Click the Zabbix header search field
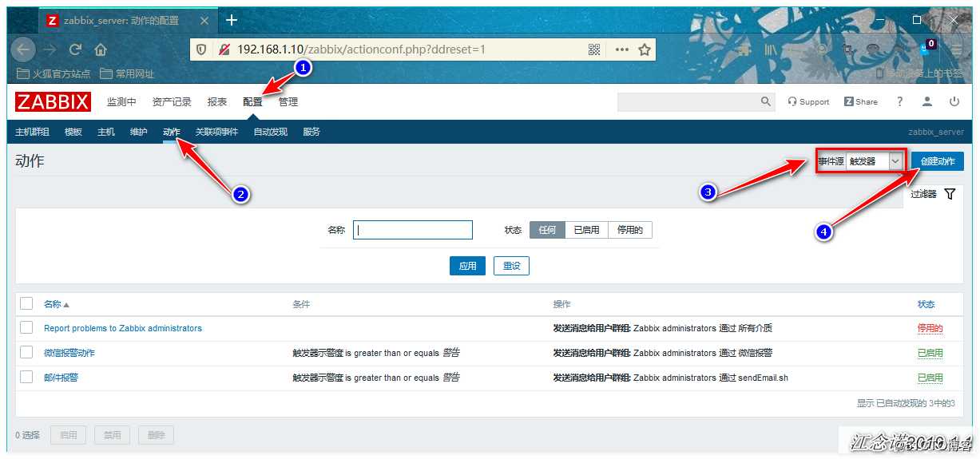This screenshot has width=980, height=459. click(x=688, y=101)
